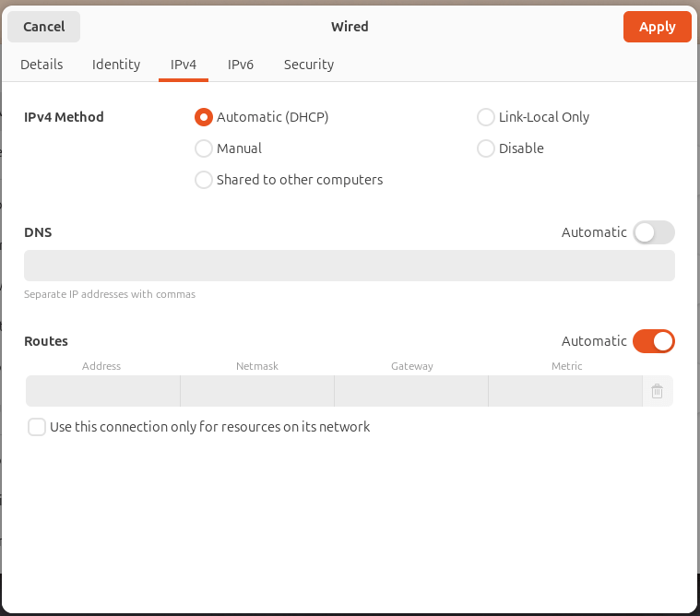700x616 pixels.
Task: Open the IPv4 tab
Action: coord(184,65)
